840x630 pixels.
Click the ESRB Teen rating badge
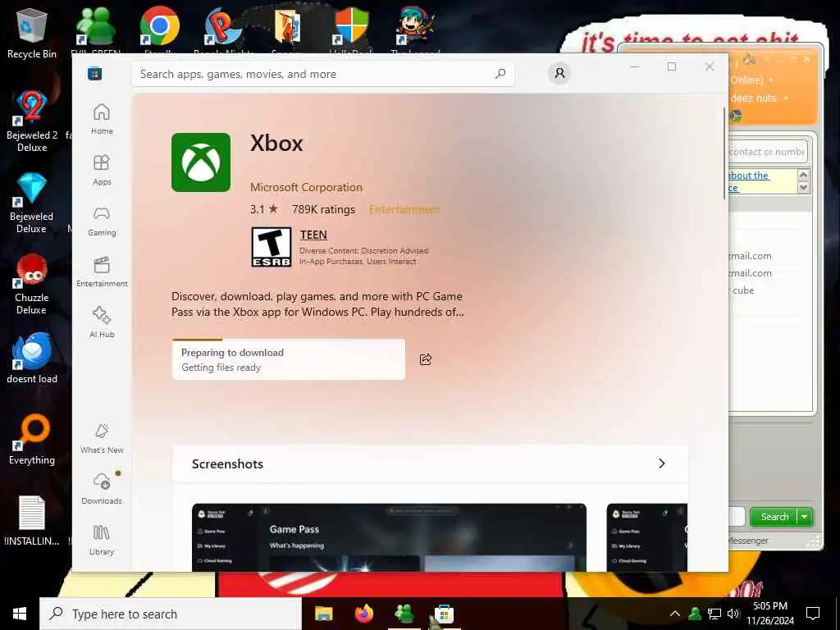pos(272,247)
